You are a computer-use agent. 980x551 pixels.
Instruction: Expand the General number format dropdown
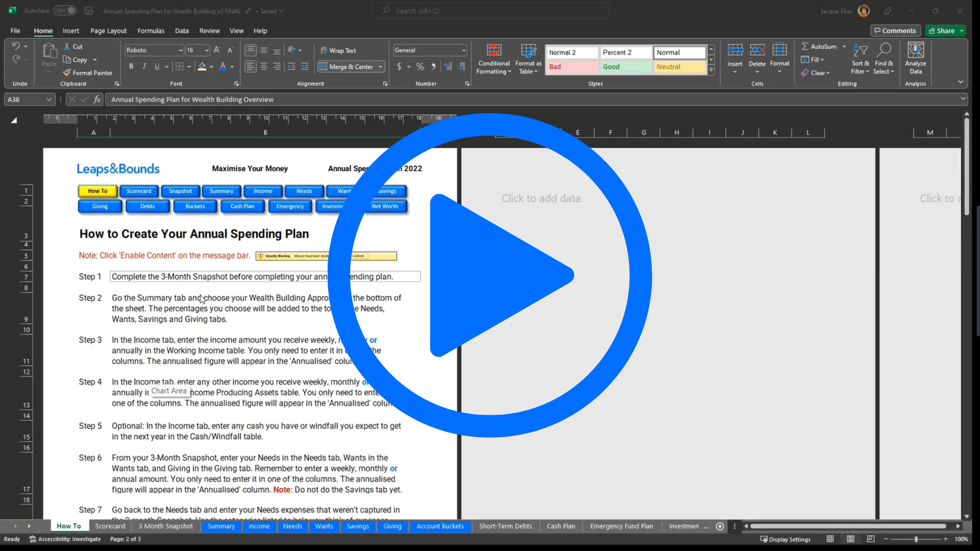(x=463, y=51)
